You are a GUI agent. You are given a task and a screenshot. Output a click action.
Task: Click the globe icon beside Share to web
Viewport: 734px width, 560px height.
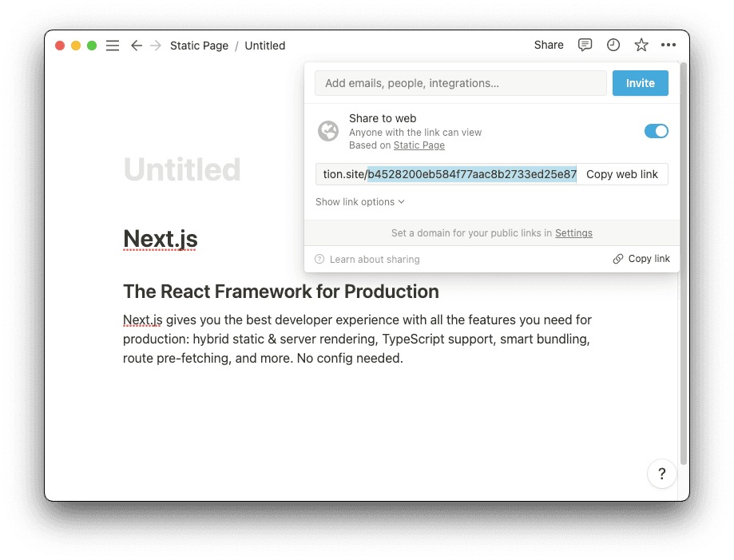328,131
